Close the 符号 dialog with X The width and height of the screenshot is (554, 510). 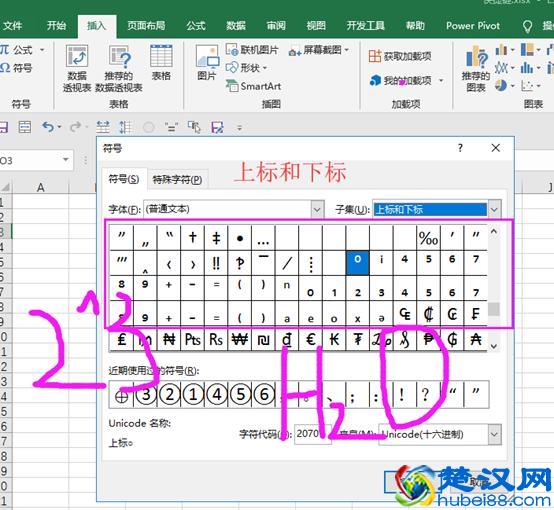[496, 148]
